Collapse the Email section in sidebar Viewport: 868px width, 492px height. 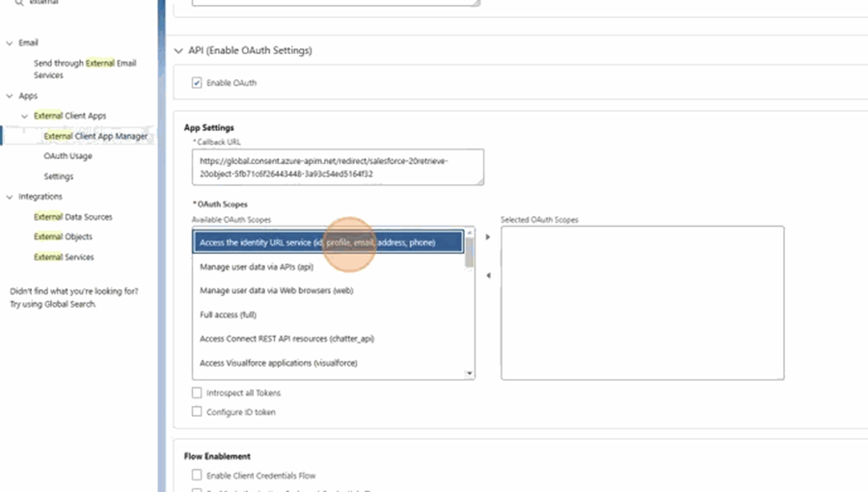(9, 43)
